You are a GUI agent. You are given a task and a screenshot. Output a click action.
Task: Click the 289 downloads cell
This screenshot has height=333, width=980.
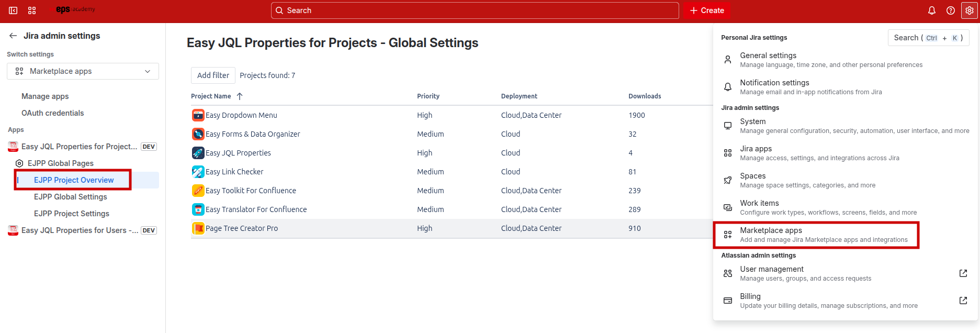635,209
